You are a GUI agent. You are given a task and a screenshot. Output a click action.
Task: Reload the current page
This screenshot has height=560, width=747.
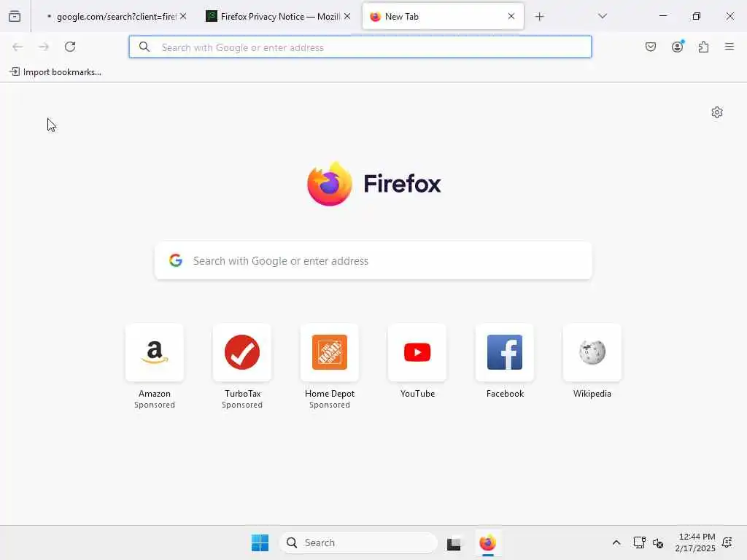(70, 47)
